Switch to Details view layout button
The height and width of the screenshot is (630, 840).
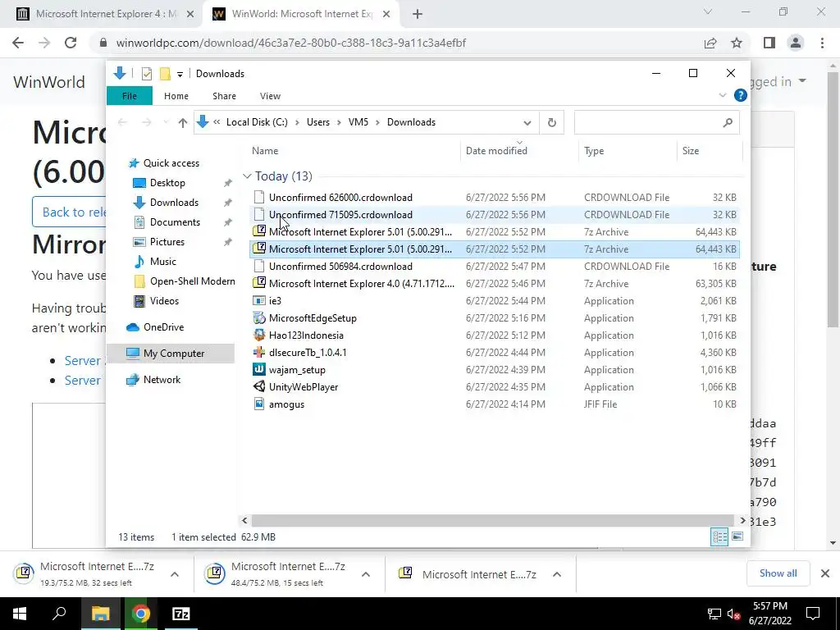719,536
